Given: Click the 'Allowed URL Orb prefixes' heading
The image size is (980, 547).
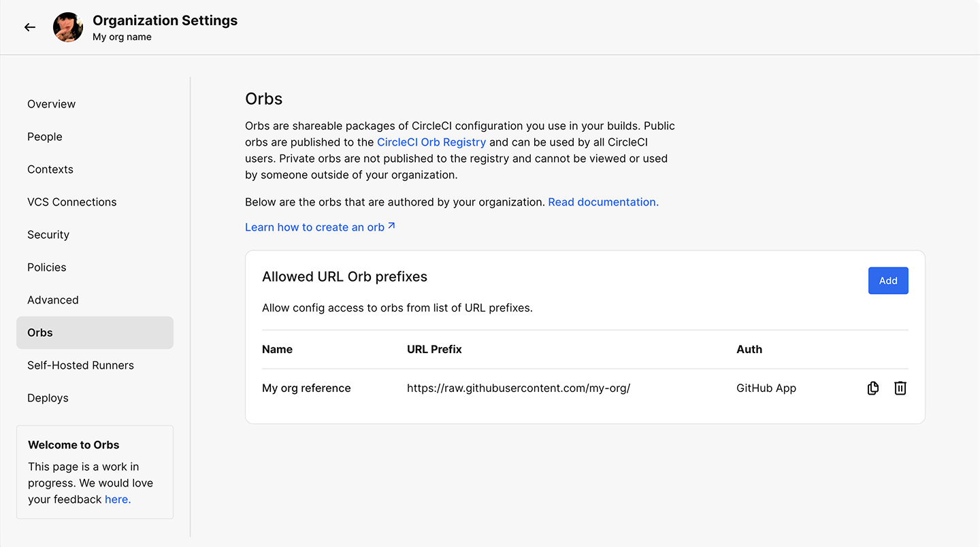Looking at the screenshot, I should pyautogui.click(x=344, y=277).
